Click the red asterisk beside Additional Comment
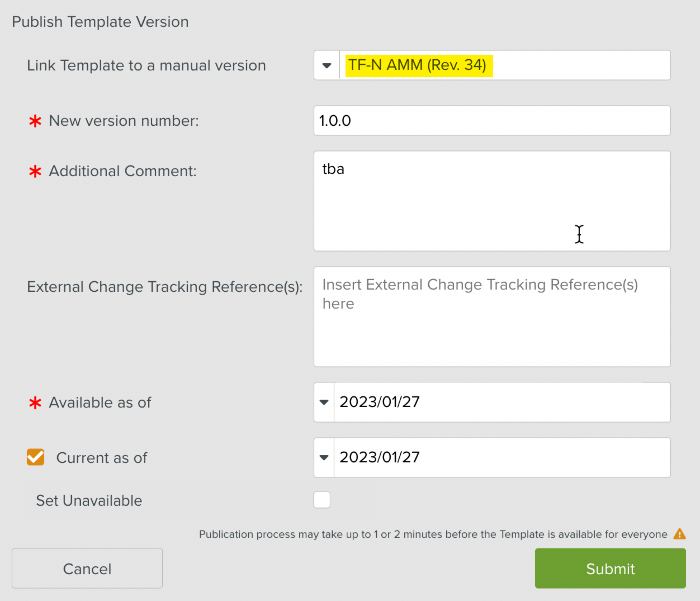The image size is (700, 601). 35,171
